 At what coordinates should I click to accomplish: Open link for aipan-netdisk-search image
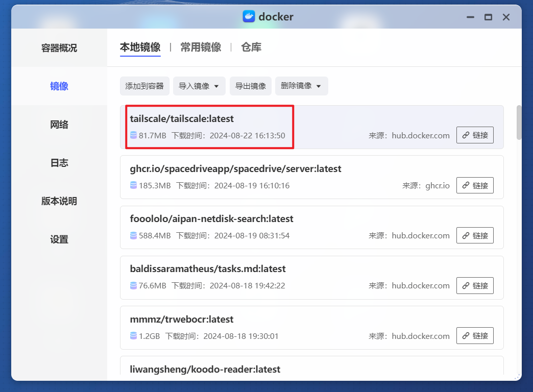coord(474,235)
